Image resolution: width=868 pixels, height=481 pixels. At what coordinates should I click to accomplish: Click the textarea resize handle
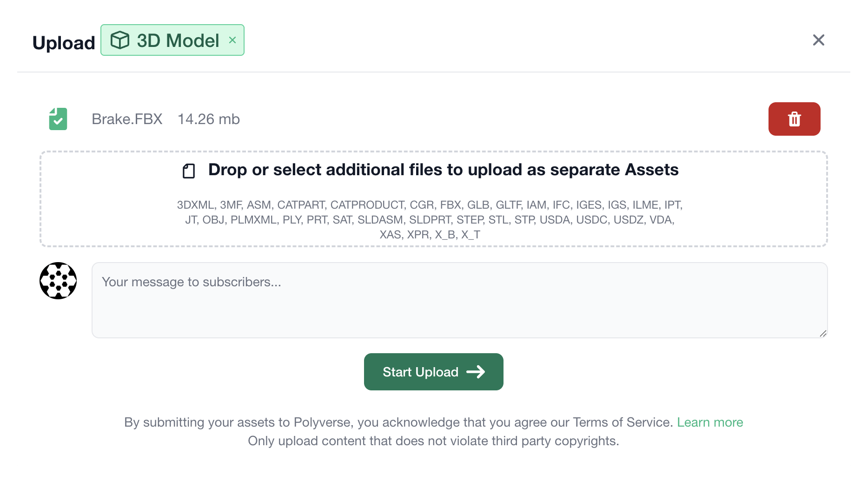click(823, 334)
